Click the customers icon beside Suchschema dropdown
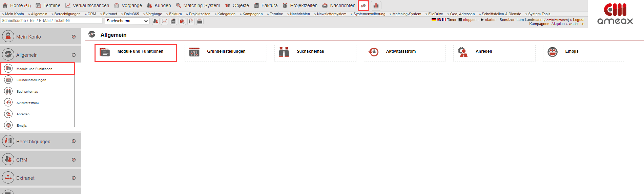Screen dimensions: 644x194 tap(155, 21)
